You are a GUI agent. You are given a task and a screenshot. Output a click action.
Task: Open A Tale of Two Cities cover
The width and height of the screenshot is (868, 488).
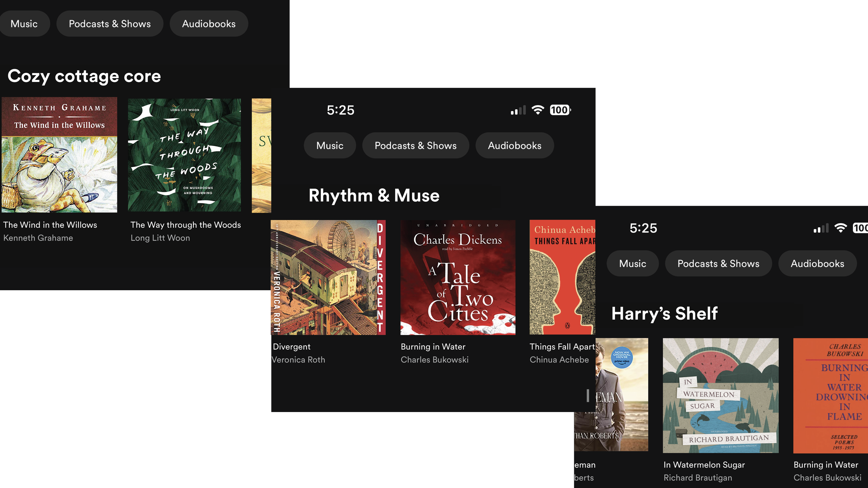[458, 277]
